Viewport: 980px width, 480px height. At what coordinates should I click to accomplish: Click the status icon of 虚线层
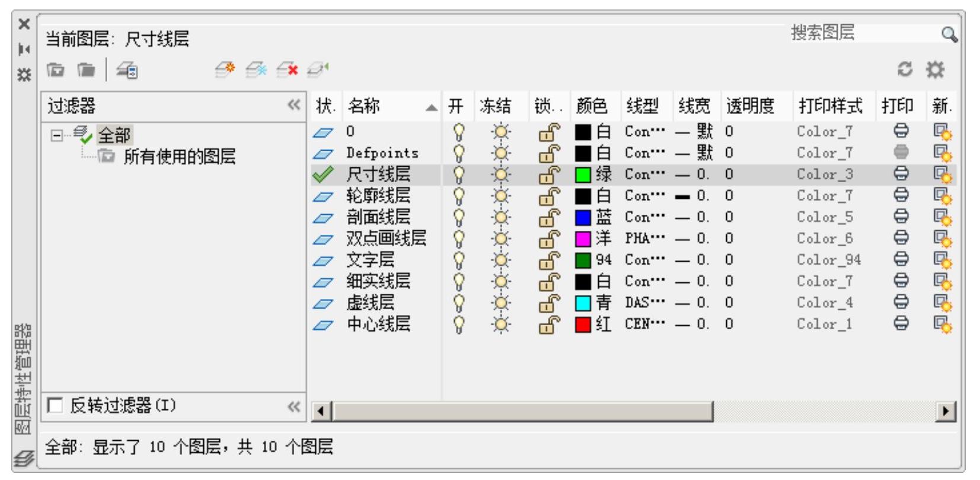pos(323,303)
